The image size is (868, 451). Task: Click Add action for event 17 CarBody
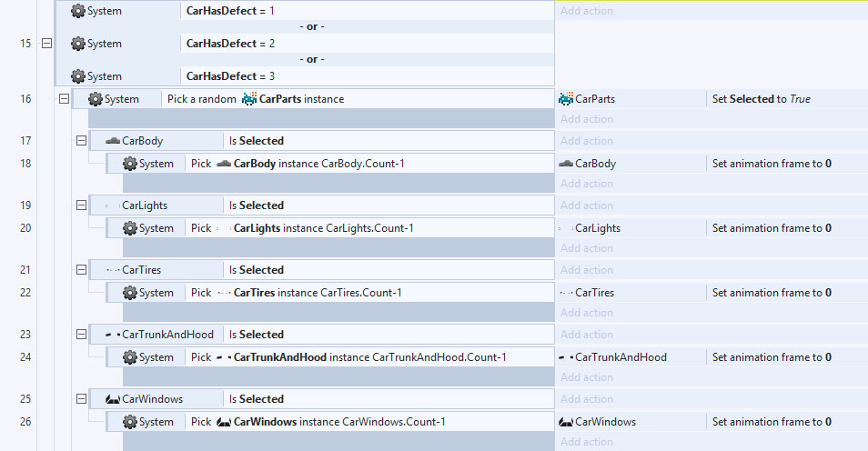586,141
